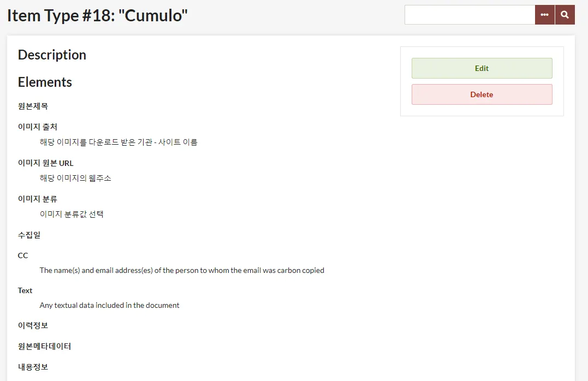This screenshot has width=588, height=381.
Task: Select the 이미지 출처 element name
Action: coord(38,127)
